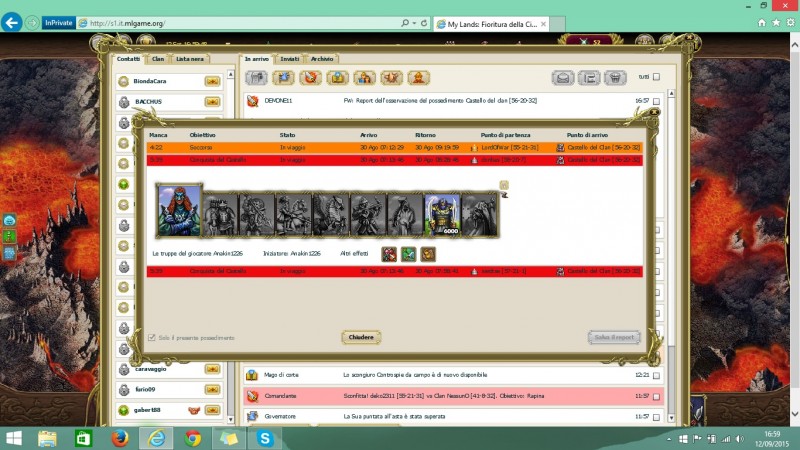Toggle 'Solo il presente possedimento' checkbox
800x450 pixels.
coord(152,337)
